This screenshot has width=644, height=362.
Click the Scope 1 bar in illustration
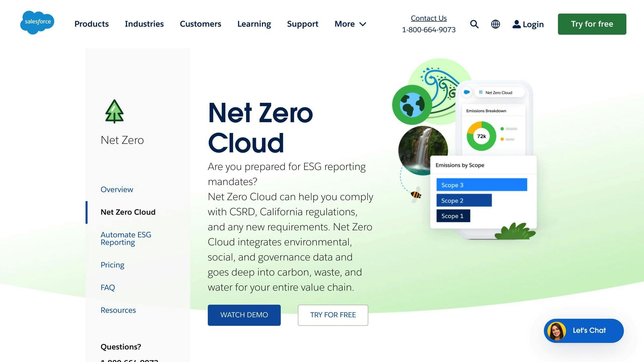(x=453, y=216)
